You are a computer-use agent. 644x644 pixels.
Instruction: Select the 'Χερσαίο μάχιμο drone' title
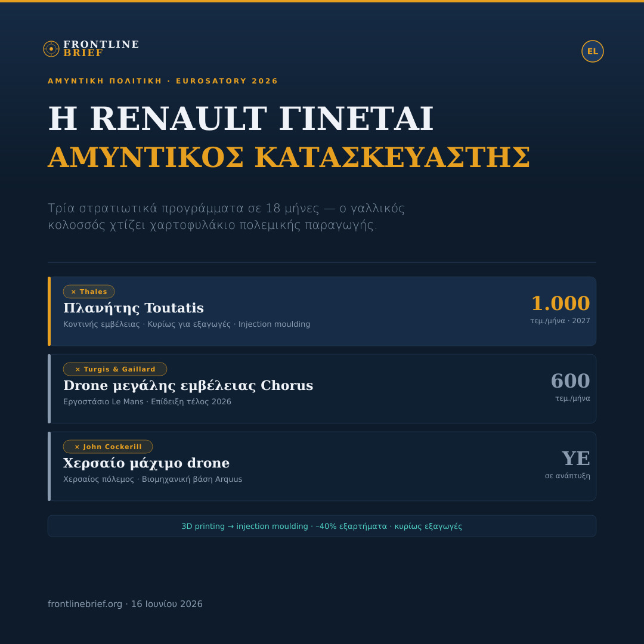point(146,463)
